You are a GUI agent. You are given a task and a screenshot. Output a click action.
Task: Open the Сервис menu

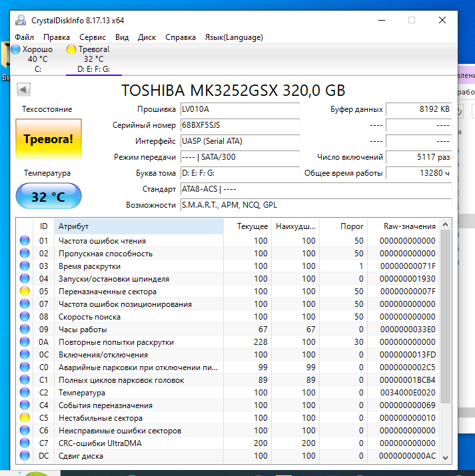(93, 37)
